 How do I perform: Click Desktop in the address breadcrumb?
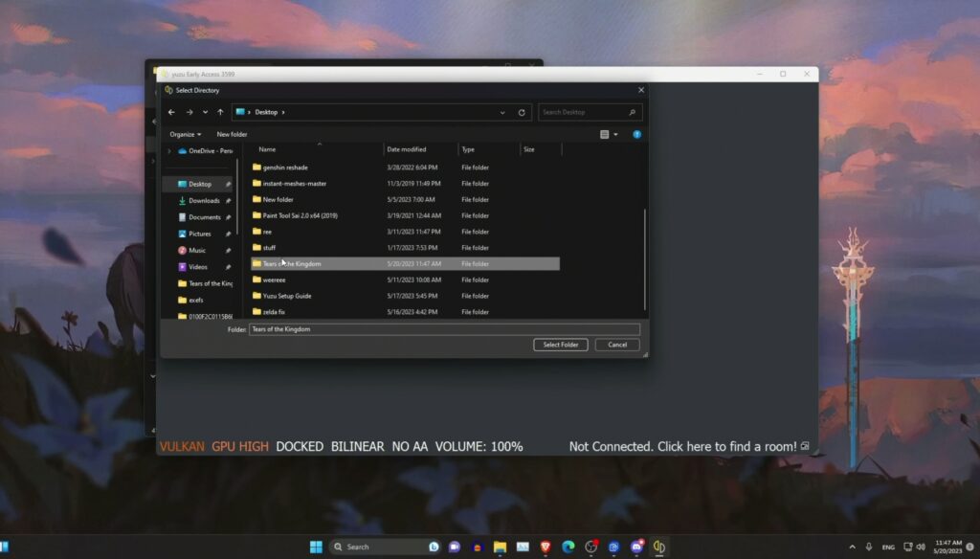click(x=266, y=113)
